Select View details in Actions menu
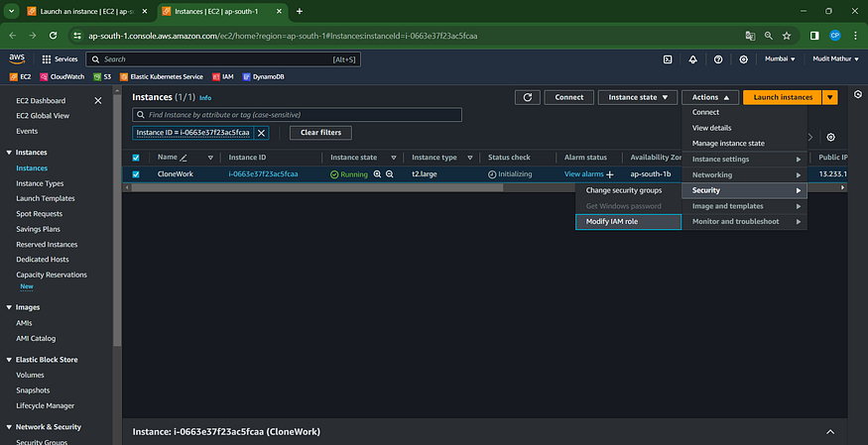 point(745,128)
